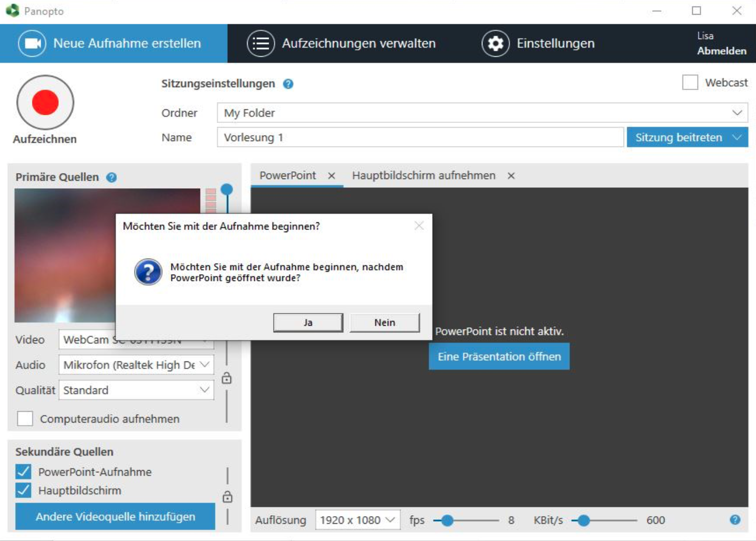This screenshot has width=756, height=541.
Task: Click Andere Videoquelle hinzufügen
Action: coord(115,517)
